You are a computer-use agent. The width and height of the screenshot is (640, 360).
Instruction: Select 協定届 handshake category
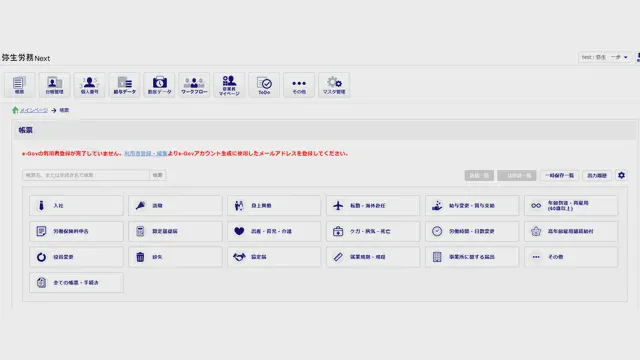click(x=274, y=257)
